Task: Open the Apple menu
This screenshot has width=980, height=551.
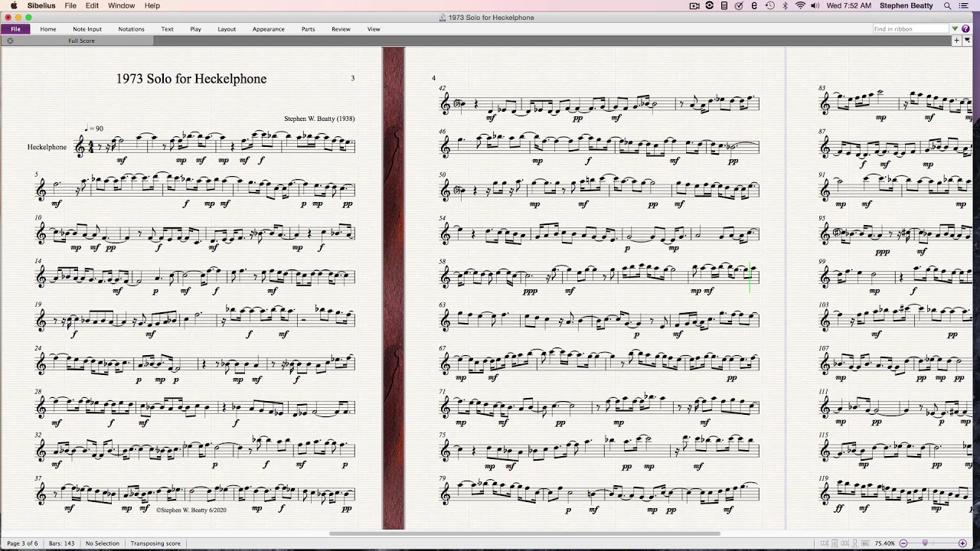Action: click(13, 5)
